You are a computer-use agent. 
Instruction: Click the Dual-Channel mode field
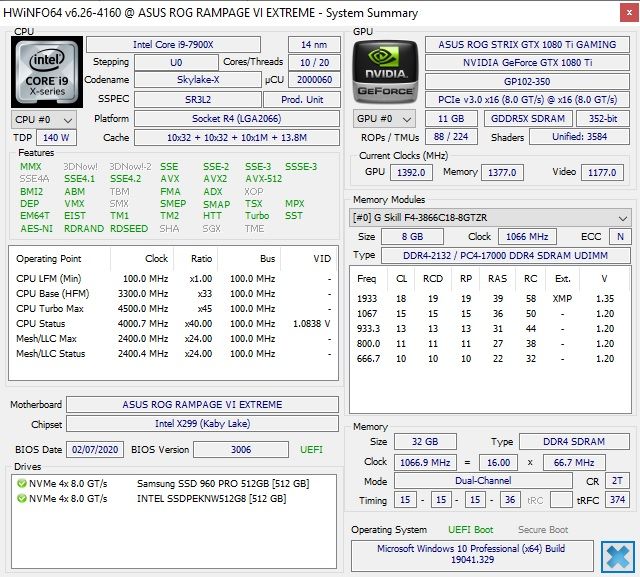pyautogui.click(x=483, y=481)
